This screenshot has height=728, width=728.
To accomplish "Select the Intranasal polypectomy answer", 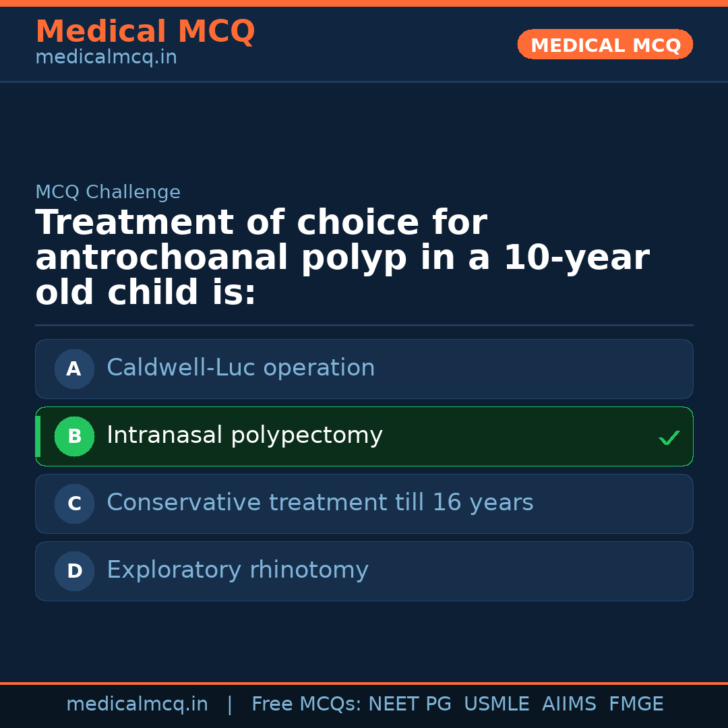I will coord(245,435).
